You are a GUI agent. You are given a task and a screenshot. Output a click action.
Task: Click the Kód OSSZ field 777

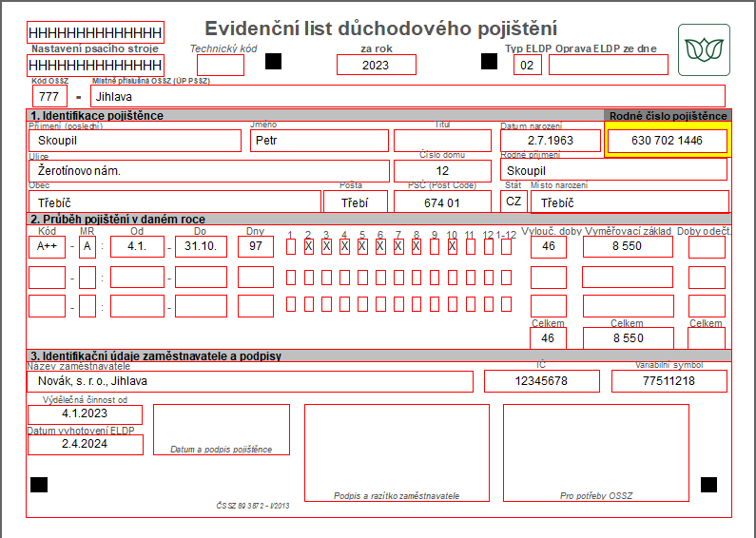tap(49, 96)
